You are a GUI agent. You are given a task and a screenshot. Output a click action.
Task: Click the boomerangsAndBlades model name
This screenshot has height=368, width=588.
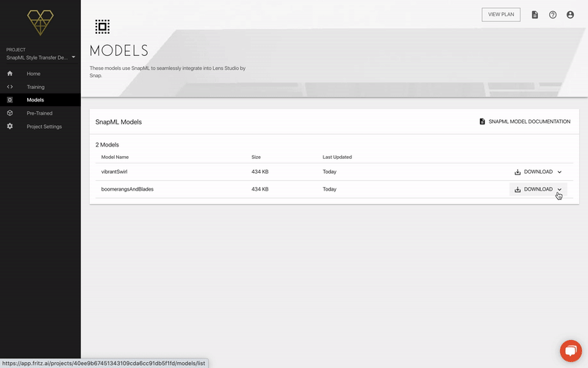click(127, 189)
